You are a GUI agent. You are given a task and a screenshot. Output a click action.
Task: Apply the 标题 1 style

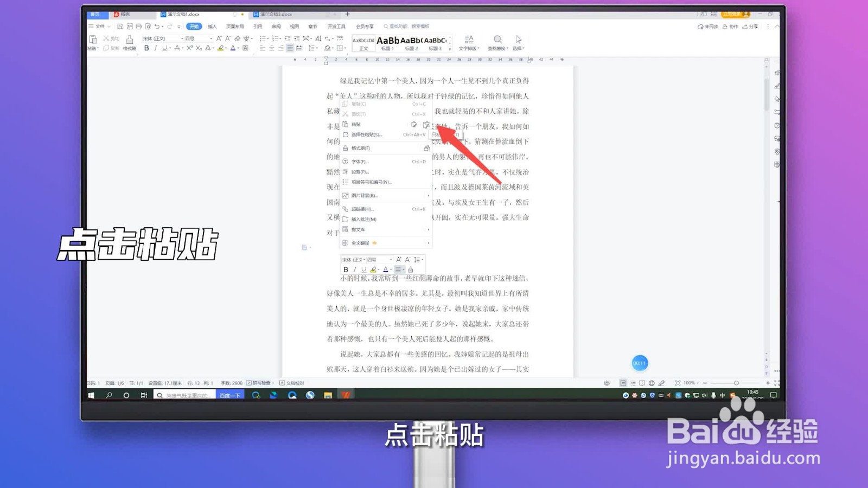tap(387, 43)
